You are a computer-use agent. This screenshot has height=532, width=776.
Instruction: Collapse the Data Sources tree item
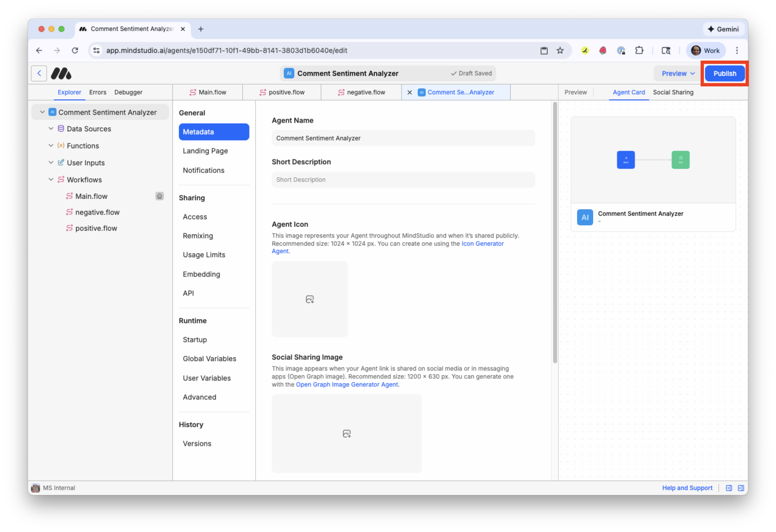(51, 128)
